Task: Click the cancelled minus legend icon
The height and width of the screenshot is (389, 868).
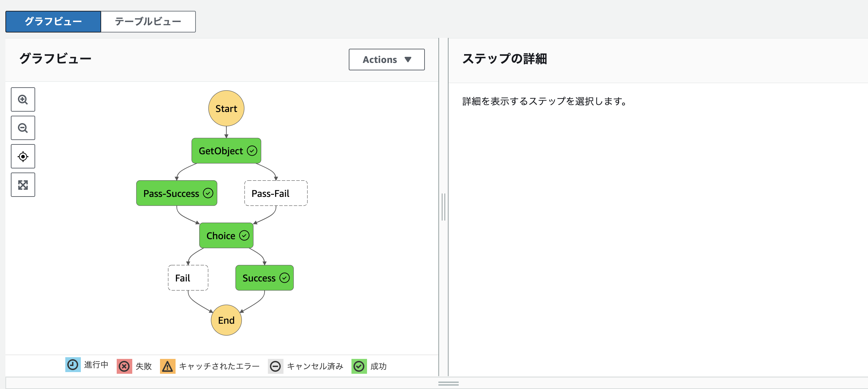Action: point(275,366)
